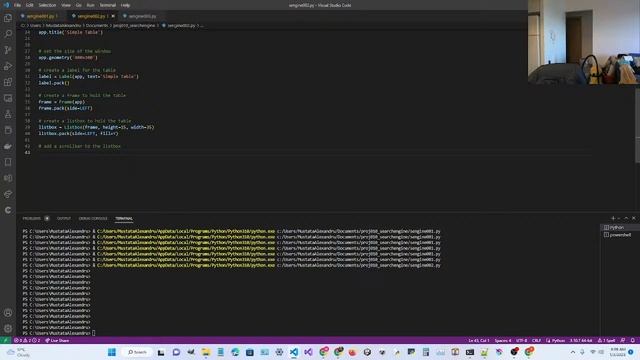Click the 3.10.7 64-bit interpreter selector

tap(581, 340)
